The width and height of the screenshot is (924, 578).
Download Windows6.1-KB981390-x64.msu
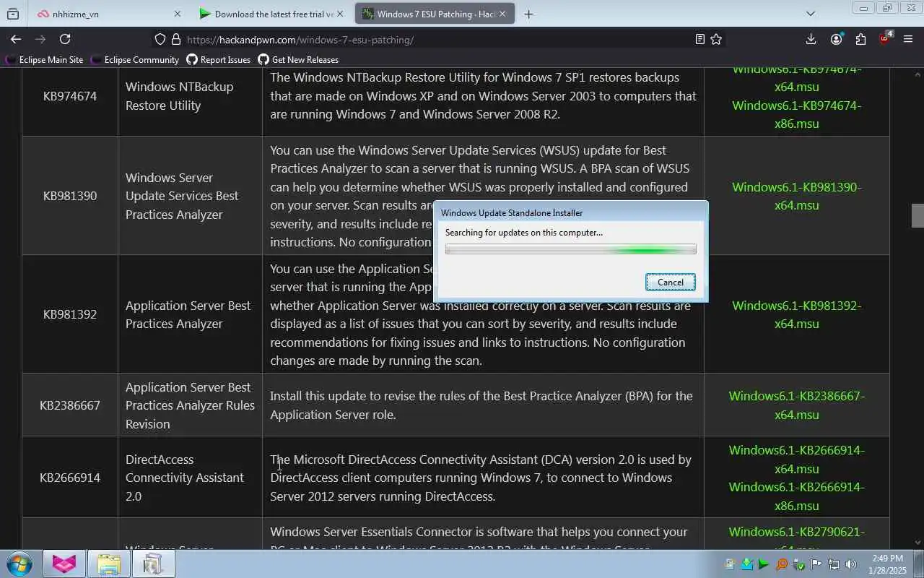click(x=796, y=196)
